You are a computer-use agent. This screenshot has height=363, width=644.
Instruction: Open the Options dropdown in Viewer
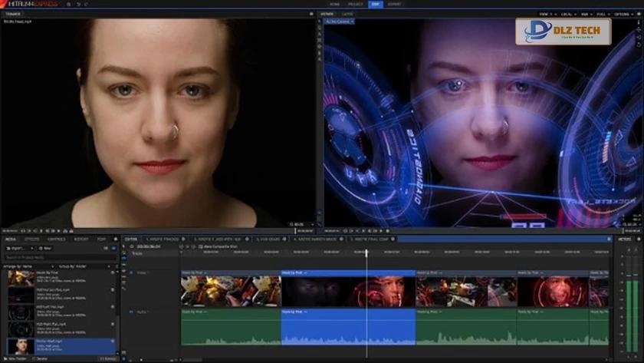click(x=623, y=14)
